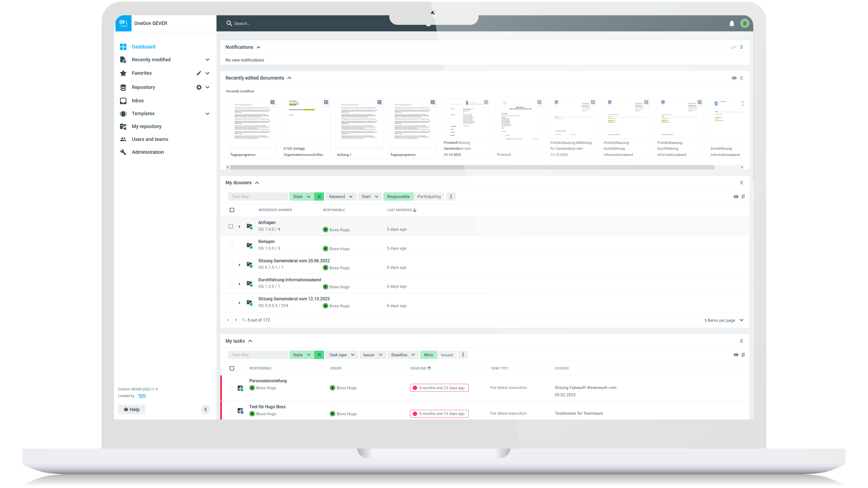Click the documents horizontal scrollbar
This screenshot has height=488, width=868.
pyautogui.click(x=472, y=167)
